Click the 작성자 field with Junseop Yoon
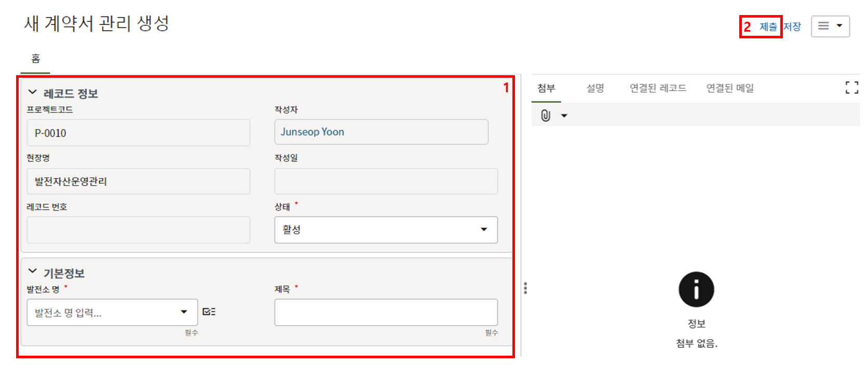 (381, 132)
